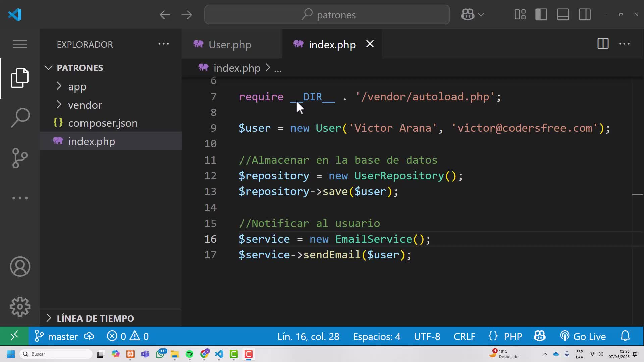The width and height of the screenshot is (644, 362).
Task: Go forward with the navigation arrow
Action: point(186,15)
